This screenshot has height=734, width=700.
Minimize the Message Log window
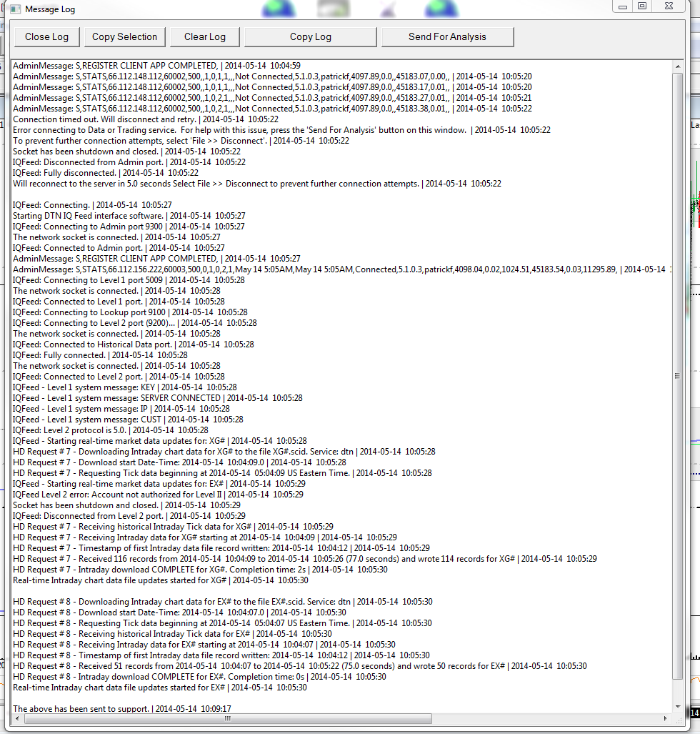[623, 6]
